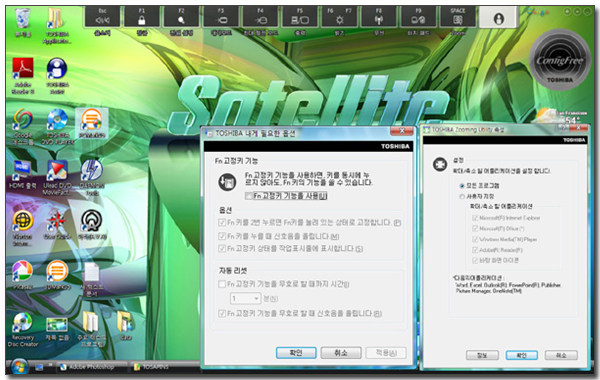
Task: Click the F3 sleep Fn card
Action: pyautogui.click(x=221, y=17)
